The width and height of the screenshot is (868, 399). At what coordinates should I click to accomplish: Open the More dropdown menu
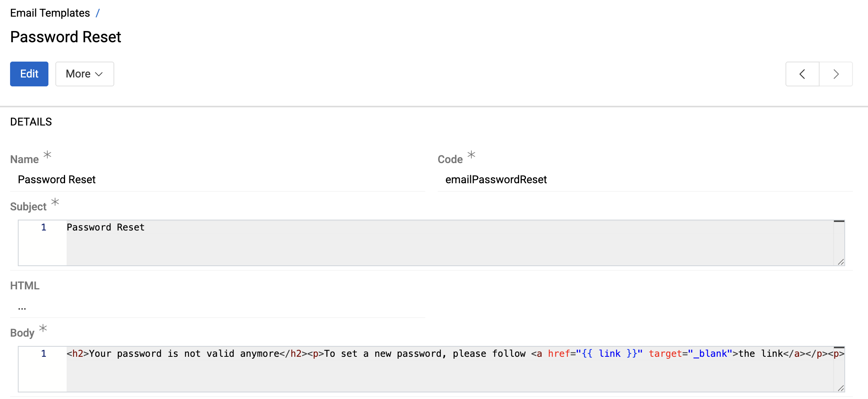pos(84,74)
